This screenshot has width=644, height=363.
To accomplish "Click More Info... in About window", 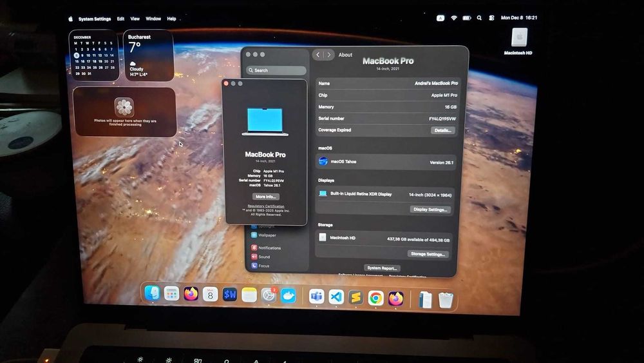I will point(266,197).
